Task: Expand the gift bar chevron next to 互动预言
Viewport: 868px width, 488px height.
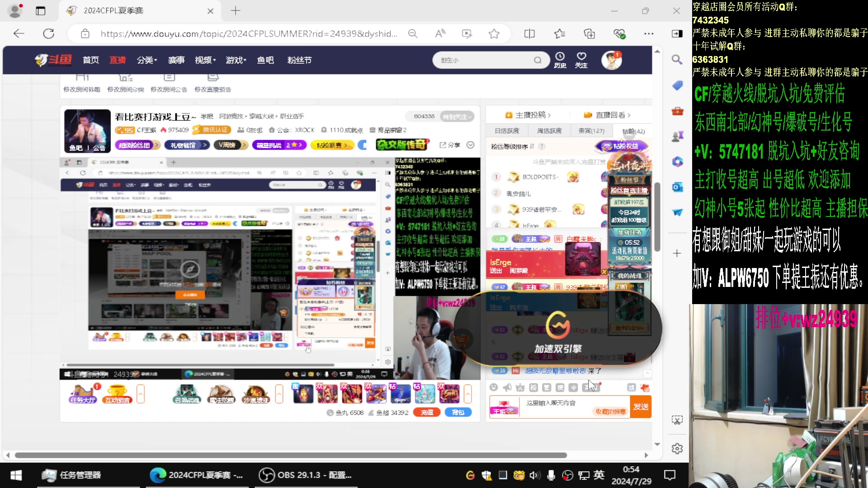Action: click(139, 394)
